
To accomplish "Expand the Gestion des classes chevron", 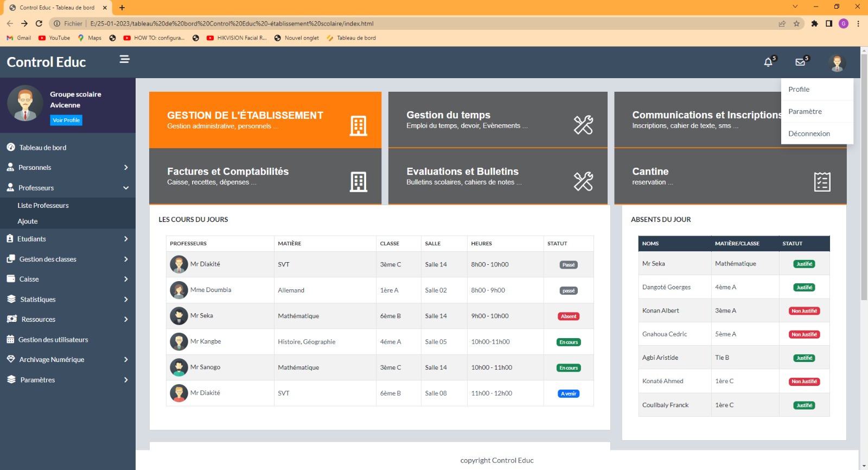I will (126, 259).
